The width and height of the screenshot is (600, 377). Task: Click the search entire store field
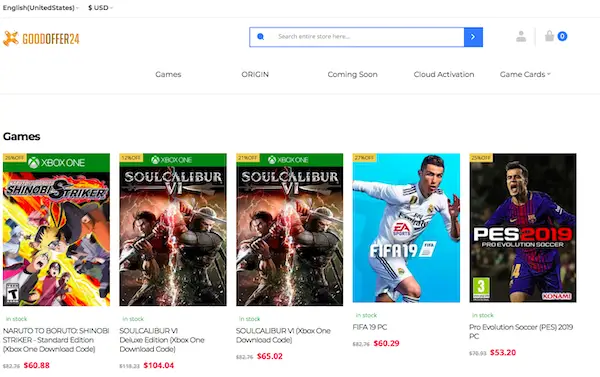pos(367,37)
